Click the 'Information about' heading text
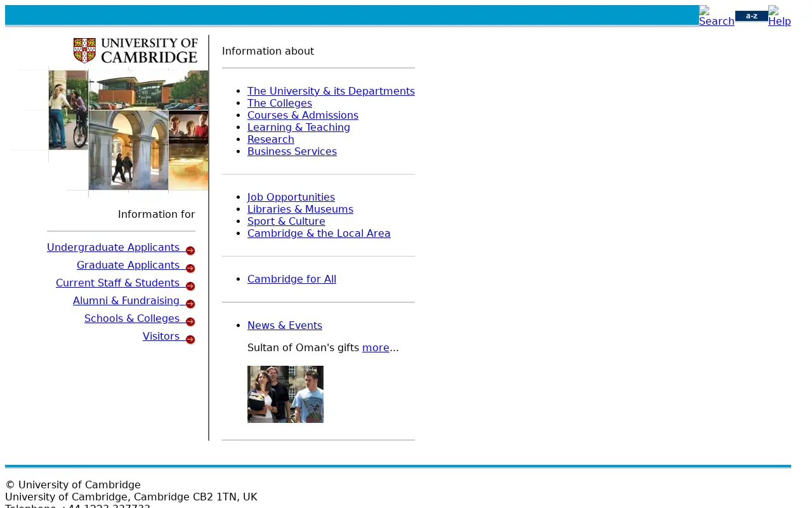812x508 pixels. [268, 51]
